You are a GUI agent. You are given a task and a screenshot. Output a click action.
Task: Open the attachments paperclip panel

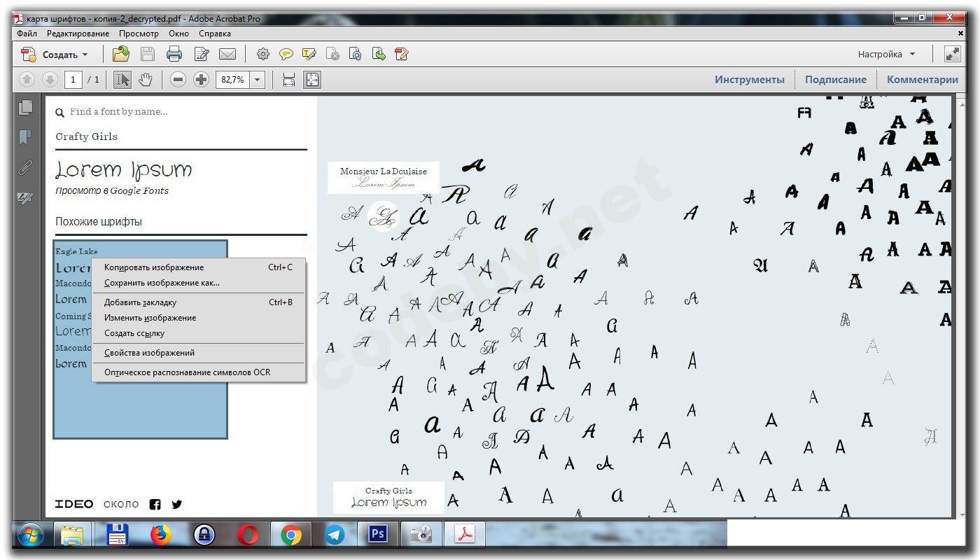click(x=26, y=168)
